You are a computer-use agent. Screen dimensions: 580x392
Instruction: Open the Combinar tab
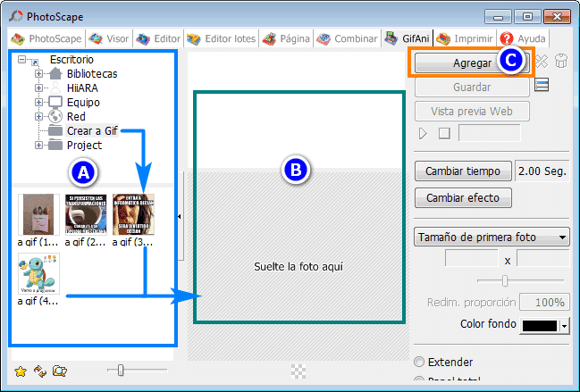pos(347,38)
